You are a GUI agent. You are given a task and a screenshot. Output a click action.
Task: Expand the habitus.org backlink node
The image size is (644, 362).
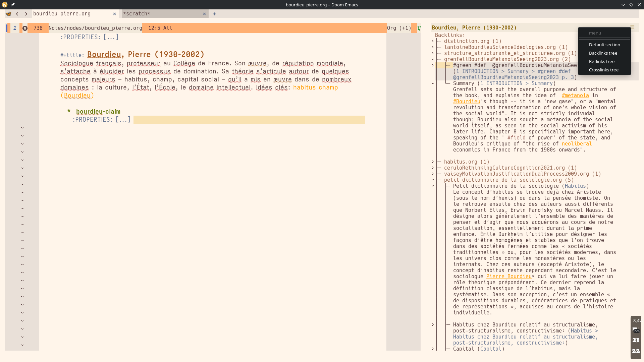[x=433, y=162]
